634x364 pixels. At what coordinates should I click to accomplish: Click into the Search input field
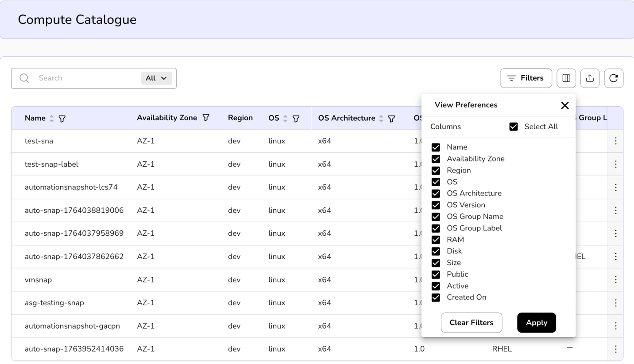[86, 78]
